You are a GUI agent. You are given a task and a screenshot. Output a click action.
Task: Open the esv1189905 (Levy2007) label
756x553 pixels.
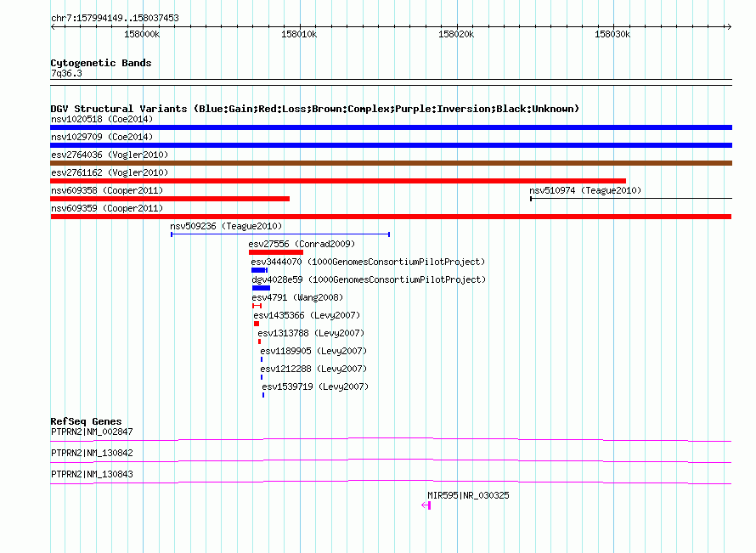coord(313,351)
